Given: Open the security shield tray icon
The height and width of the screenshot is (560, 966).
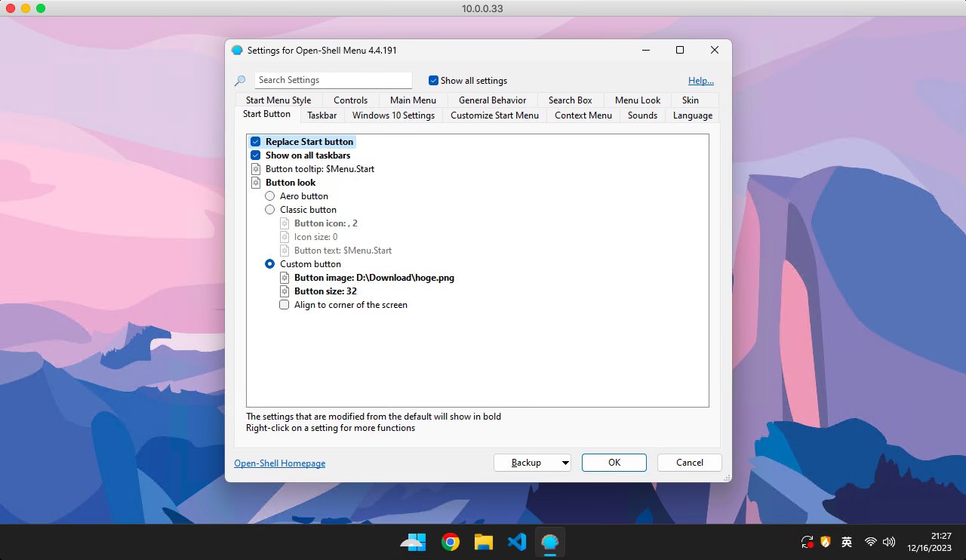Looking at the screenshot, I should (x=826, y=542).
